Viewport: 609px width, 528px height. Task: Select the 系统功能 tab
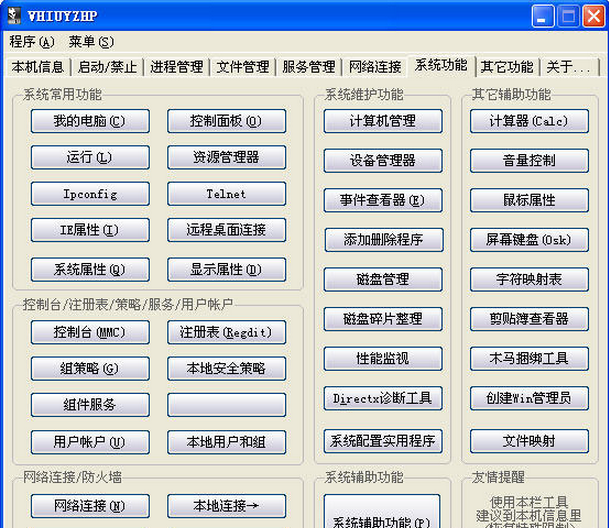click(x=441, y=65)
